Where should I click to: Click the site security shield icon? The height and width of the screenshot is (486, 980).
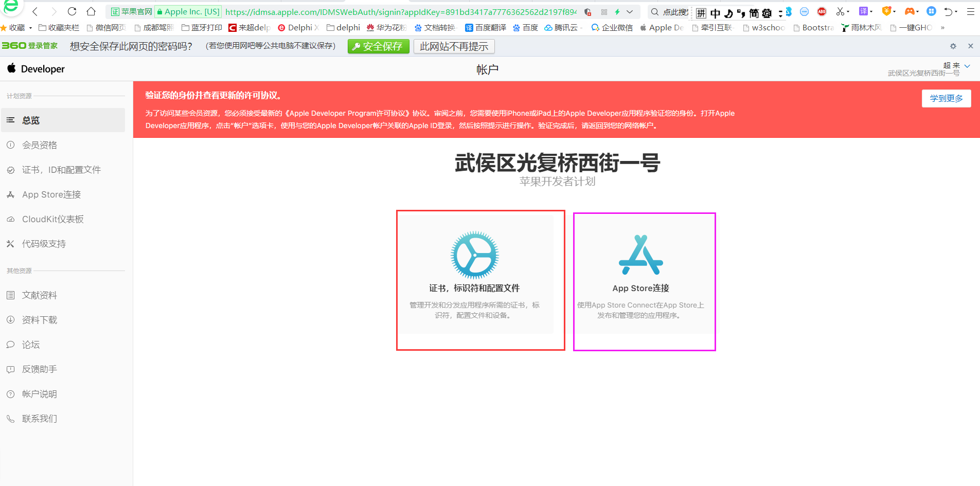point(587,12)
